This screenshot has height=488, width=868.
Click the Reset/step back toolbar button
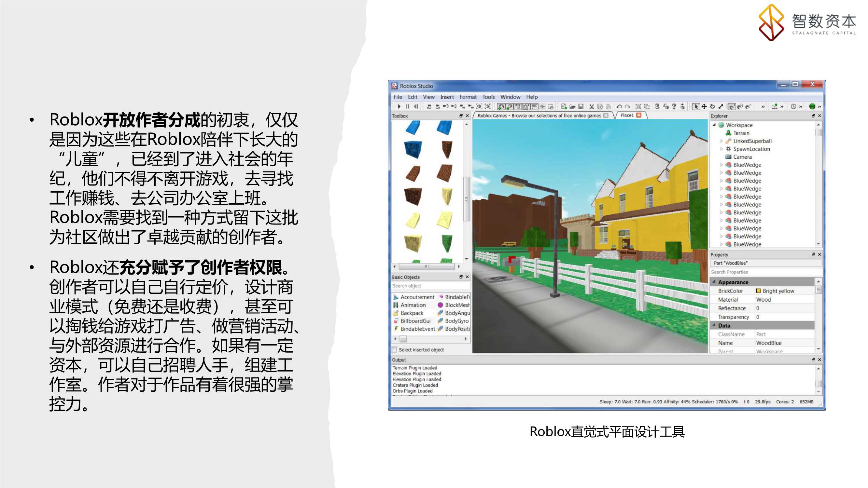(x=416, y=107)
